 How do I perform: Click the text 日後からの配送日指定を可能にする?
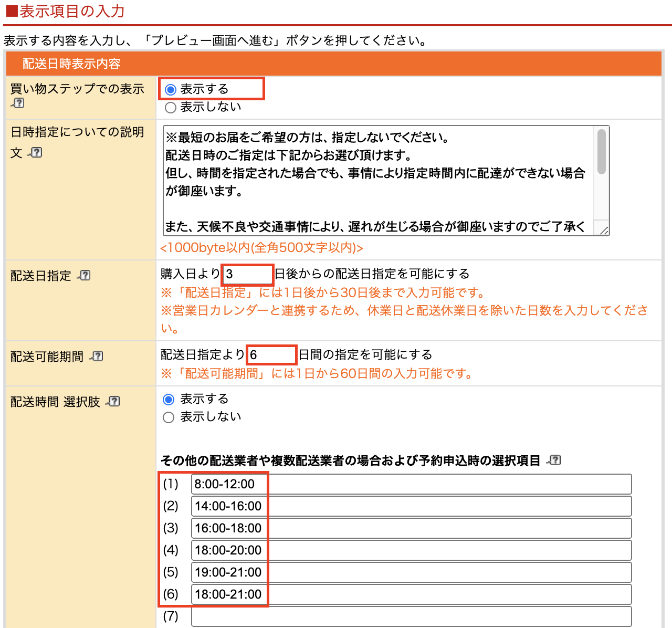(372, 274)
